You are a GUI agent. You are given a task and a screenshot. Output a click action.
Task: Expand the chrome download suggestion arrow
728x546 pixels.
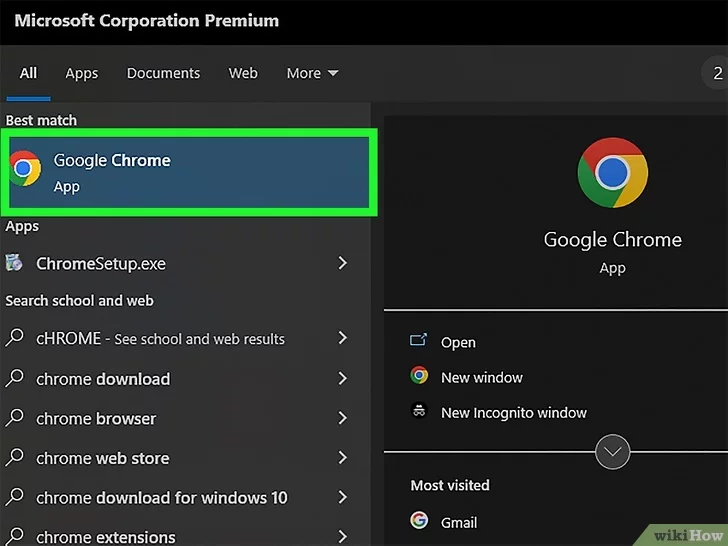[x=343, y=378]
